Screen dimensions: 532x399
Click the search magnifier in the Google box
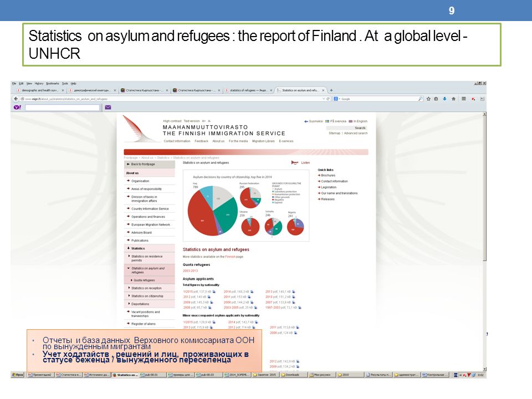pos(421,99)
